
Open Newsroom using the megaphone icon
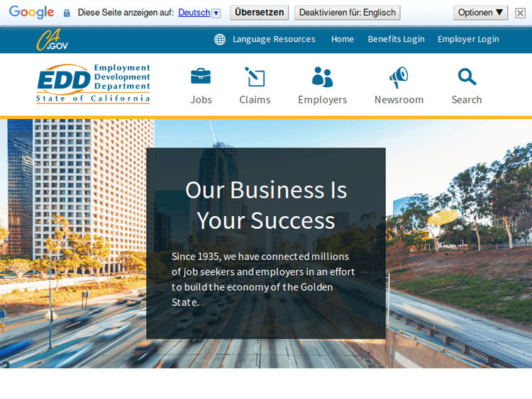tap(399, 77)
